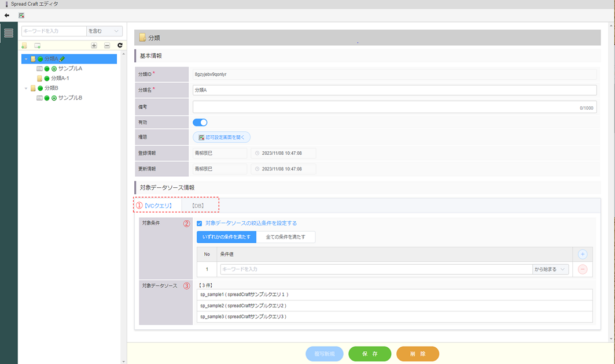
Task: Uncheck 対象データソースの絞込条件を設定する checkbox
Action: point(200,223)
